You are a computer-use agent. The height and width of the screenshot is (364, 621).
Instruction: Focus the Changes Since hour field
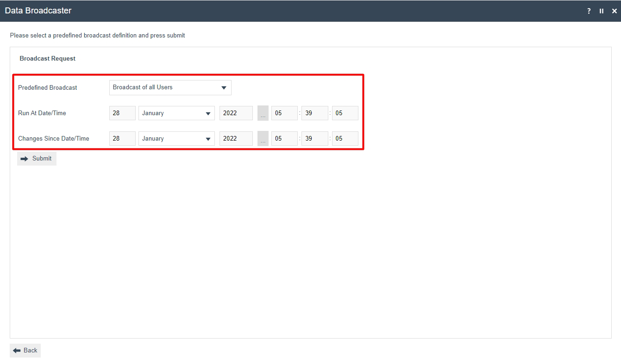[x=284, y=139]
